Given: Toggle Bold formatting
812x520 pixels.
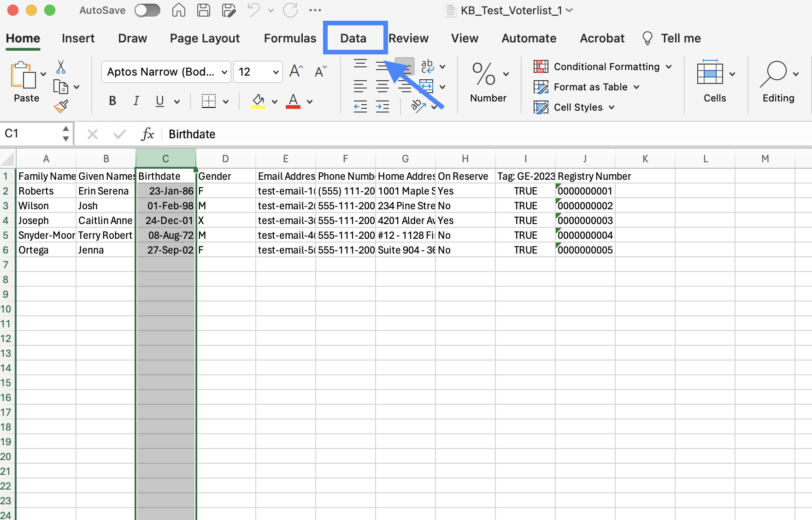Looking at the screenshot, I should tap(112, 101).
